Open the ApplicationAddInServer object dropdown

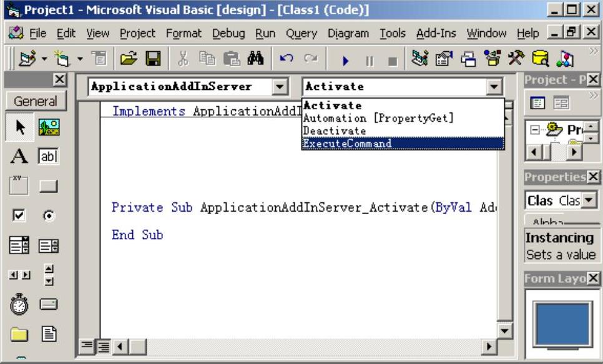(x=280, y=87)
